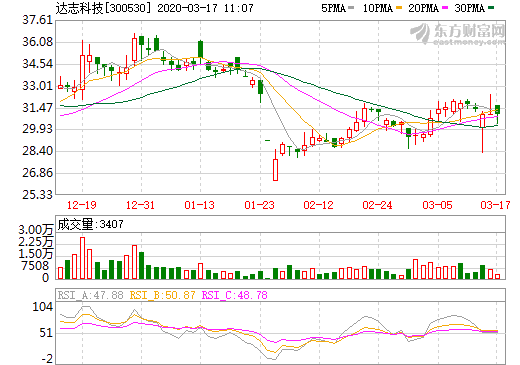Click the RSI_B:50.87 indicator label
This screenshot has height=365, width=520.
click(162, 295)
